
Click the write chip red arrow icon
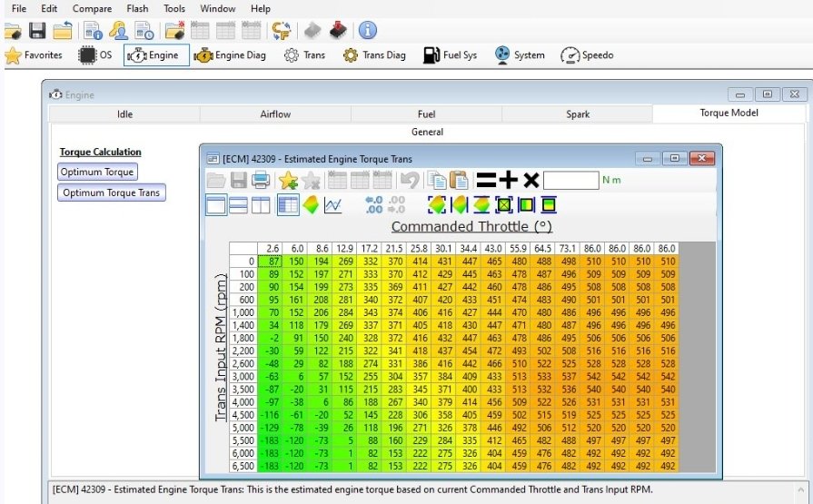(x=338, y=30)
